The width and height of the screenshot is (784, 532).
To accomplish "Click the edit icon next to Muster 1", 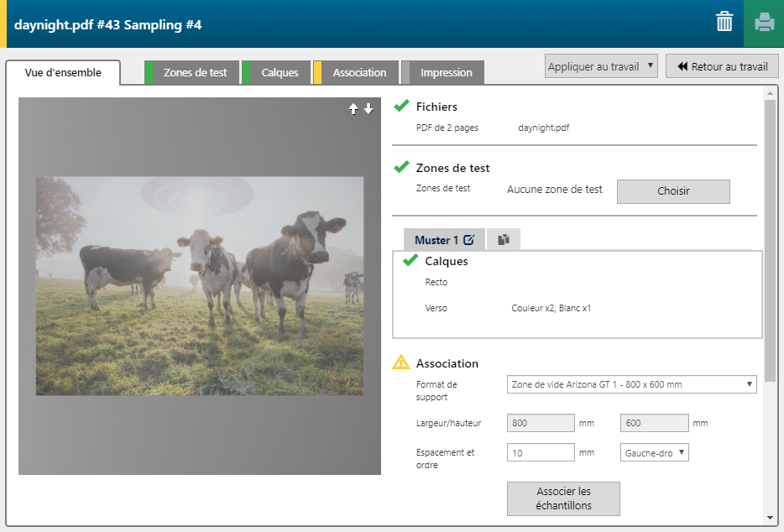I will click(468, 240).
